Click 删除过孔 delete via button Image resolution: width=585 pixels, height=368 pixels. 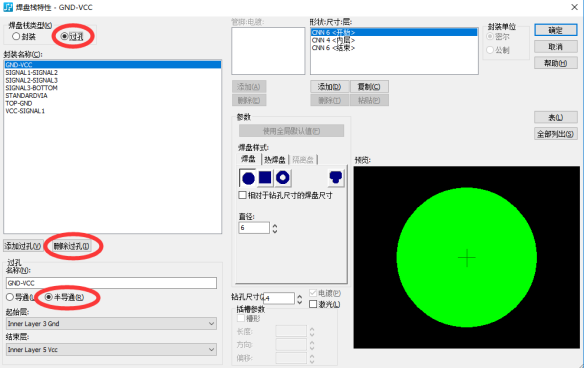(71, 246)
